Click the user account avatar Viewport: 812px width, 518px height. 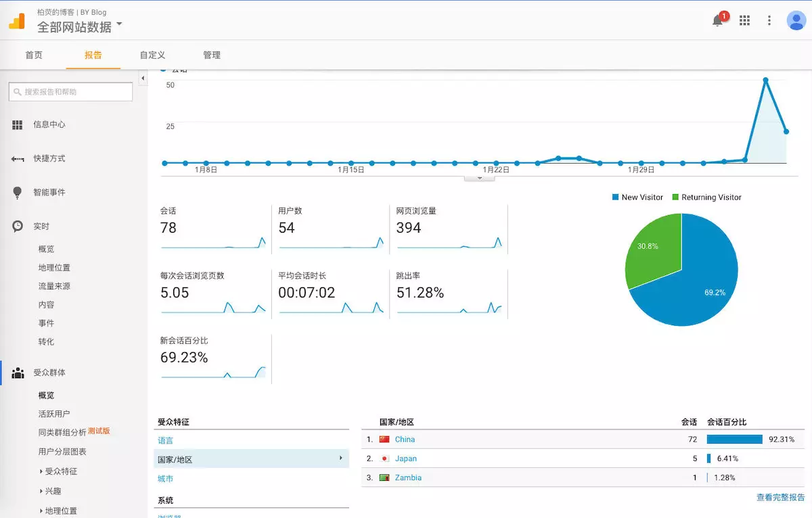pos(796,20)
